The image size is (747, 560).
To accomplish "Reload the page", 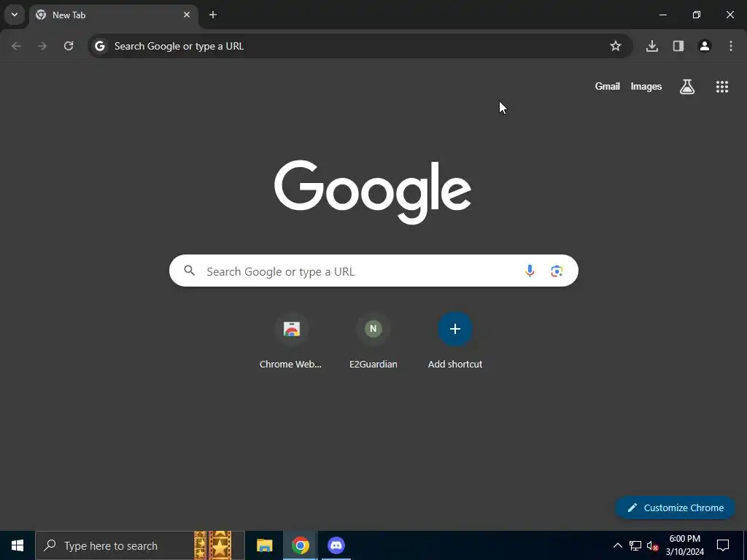I will click(69, 46).
